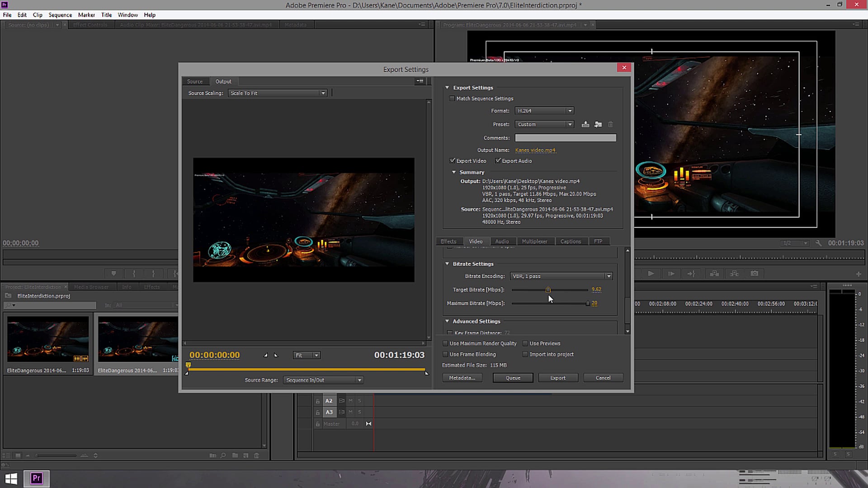Toggle Export Audio checkbox
The image size is (868, 488).
pyautogui.click(x=498, y=161)
